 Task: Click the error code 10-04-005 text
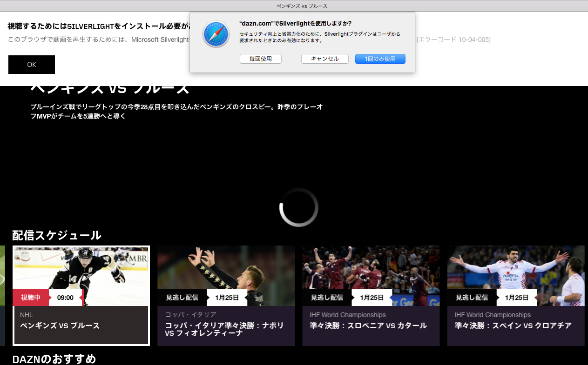453,40
